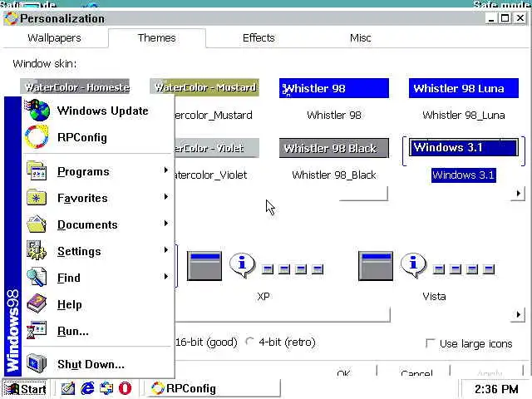Switch to the Wallpapers tab
This screenshot has width=532, height=399.
click(x=54, y=37)
